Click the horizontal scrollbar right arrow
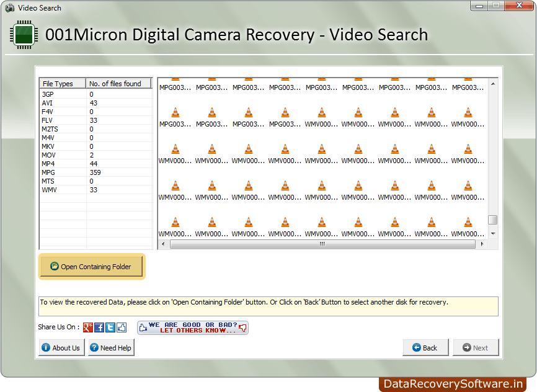The image size is (537, 392). pos(482,244)
